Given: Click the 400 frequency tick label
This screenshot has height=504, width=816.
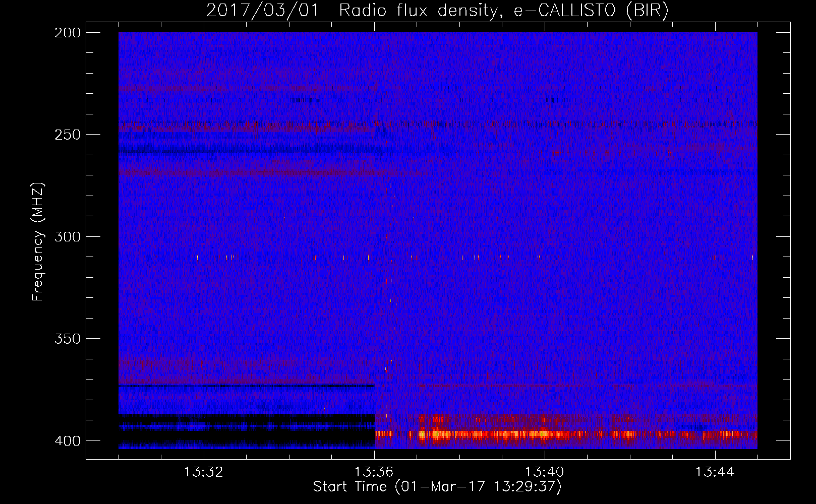Looking at the screenshot, I should [68, 440].
